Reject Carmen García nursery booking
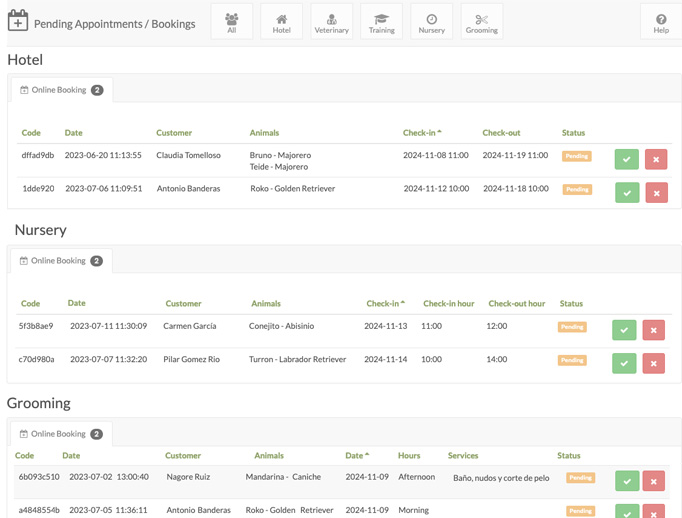Image resolution: width=682 pixels, height=518 pixels. [653, 330]
